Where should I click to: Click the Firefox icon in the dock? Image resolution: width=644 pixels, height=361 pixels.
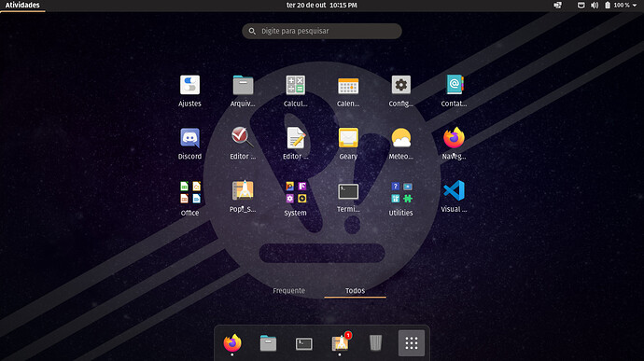[232, 343]
